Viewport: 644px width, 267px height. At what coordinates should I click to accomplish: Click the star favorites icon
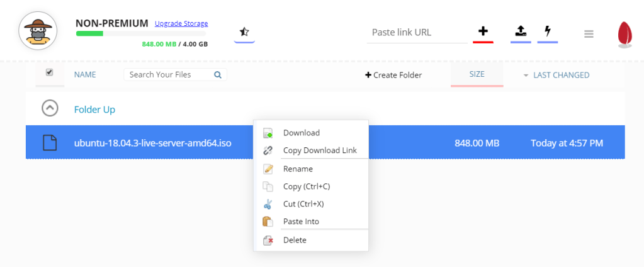point(244,31)
